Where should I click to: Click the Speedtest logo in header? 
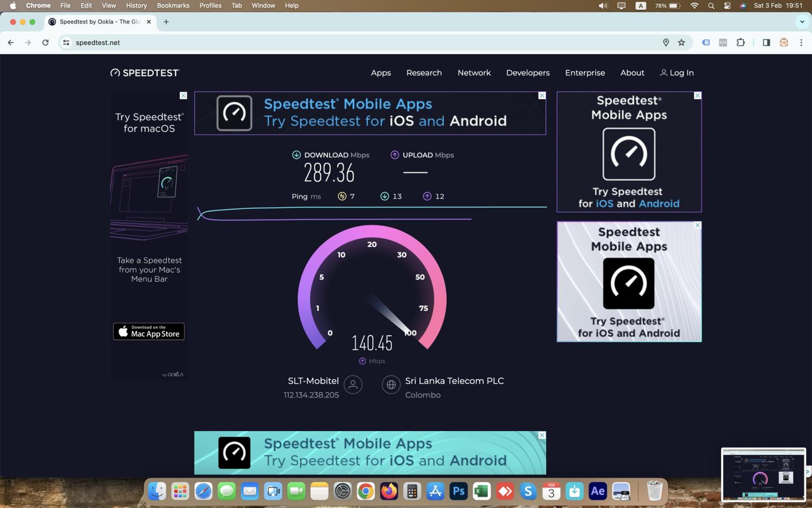pyautogui.click(x=145, y=73)
